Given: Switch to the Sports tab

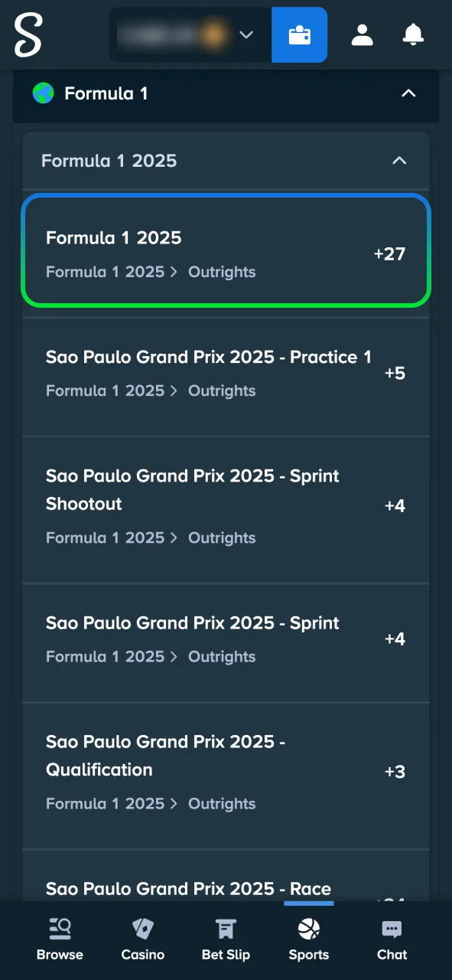Looking at the screenshot, I should point(308,937).
